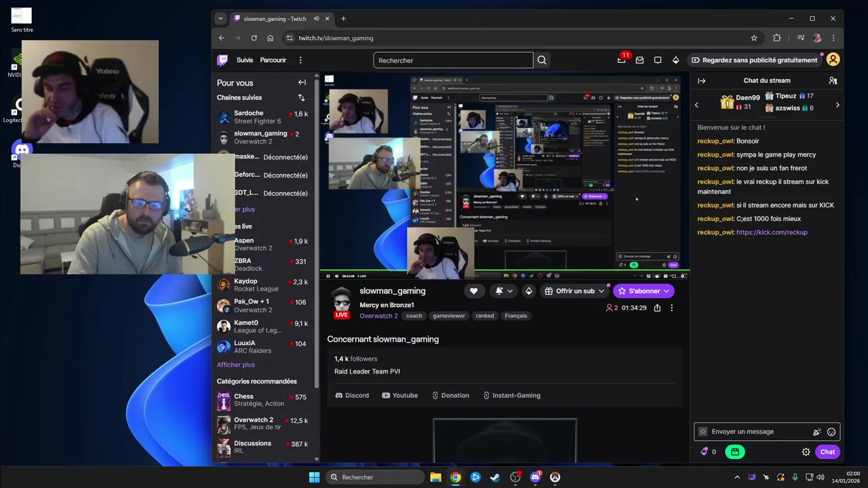Image resolution: width=868 pixels, height=488 pixels.
Task: Click the Donation panel link
Action: coord(450,395)
